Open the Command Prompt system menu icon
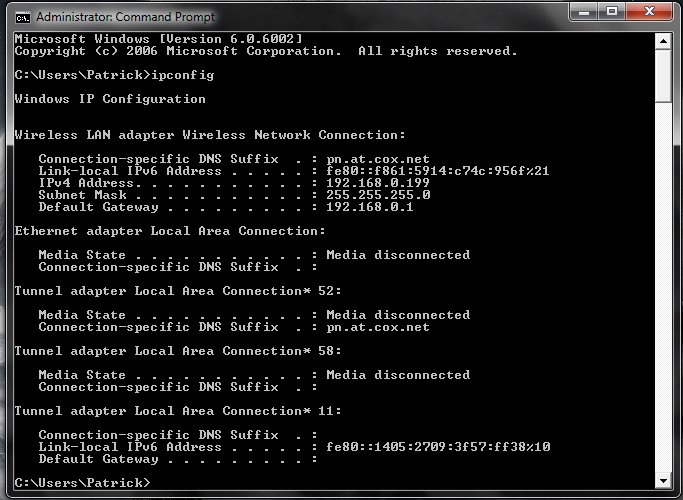683x500 pixels. 23,17
